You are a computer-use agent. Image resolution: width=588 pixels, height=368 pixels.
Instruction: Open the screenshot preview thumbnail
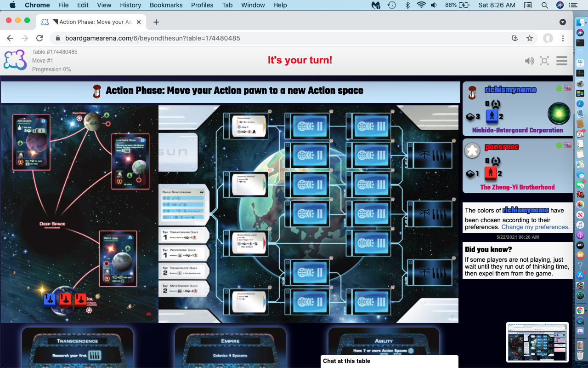click(537, 342)
